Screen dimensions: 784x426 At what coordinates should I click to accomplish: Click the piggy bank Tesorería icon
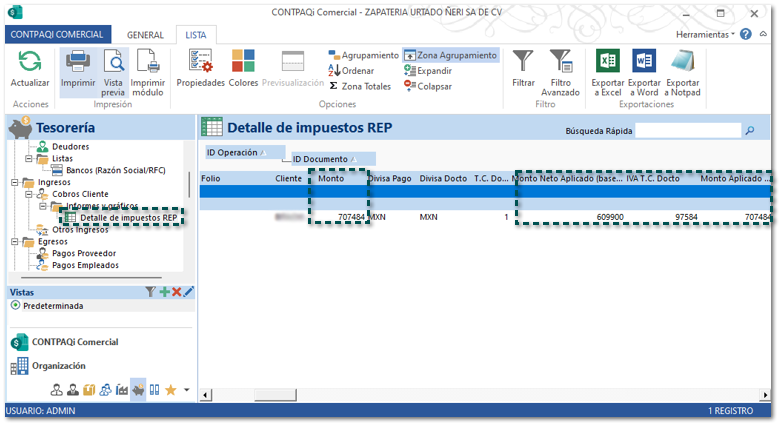[x=138, y=390]
